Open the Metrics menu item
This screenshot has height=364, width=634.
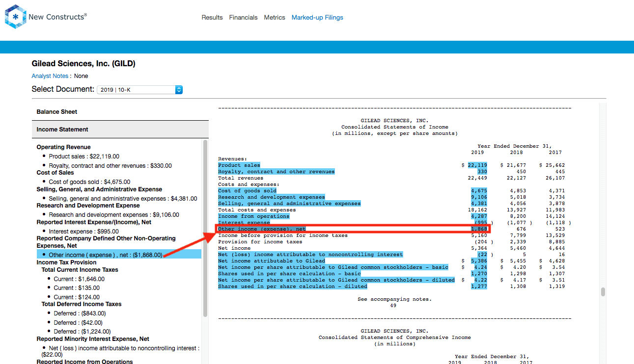point(275,18)
